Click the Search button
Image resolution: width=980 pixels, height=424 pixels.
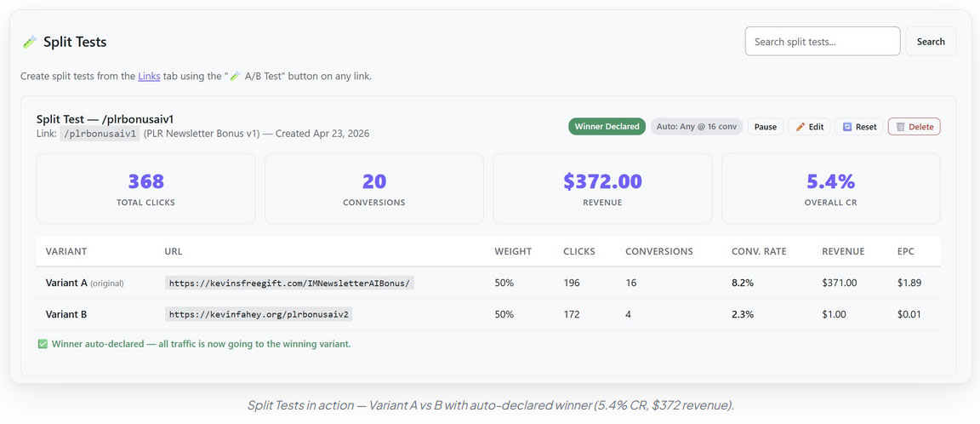coord(931,41)
